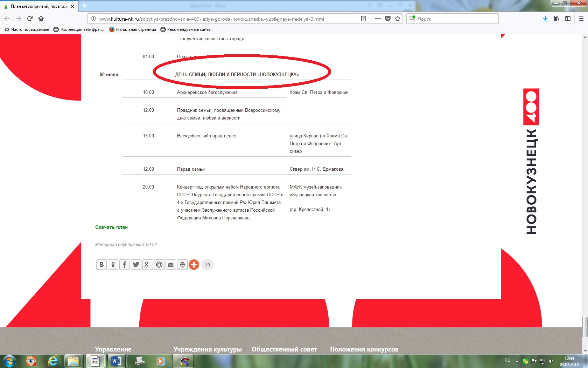The width and height of the screenshot is (588, 368).
Task: Share via the Odnoklassniki icon
Action: (113, 265)
